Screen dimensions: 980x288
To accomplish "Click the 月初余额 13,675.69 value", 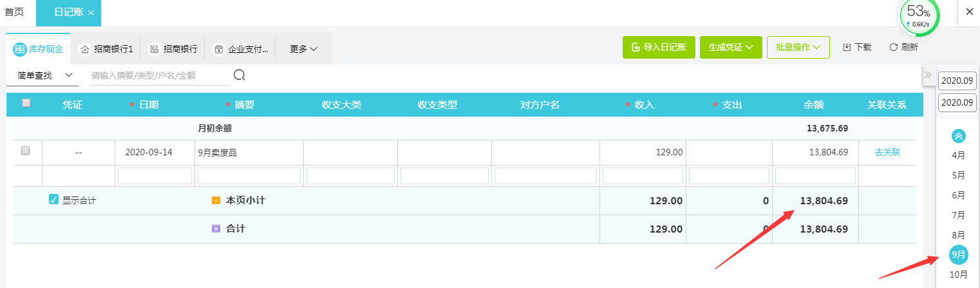I will 827,128.
